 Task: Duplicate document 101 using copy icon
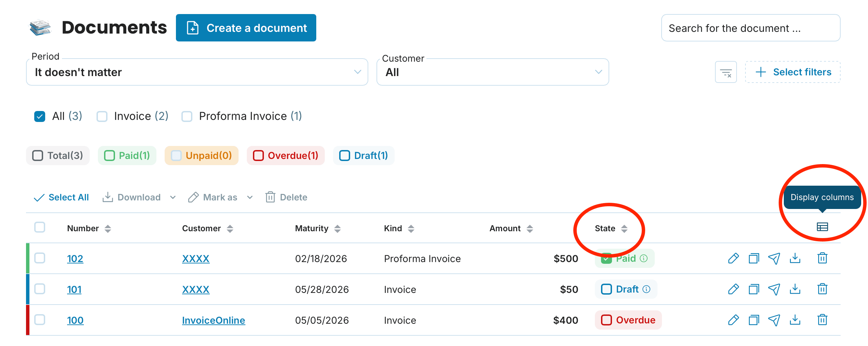754,289
